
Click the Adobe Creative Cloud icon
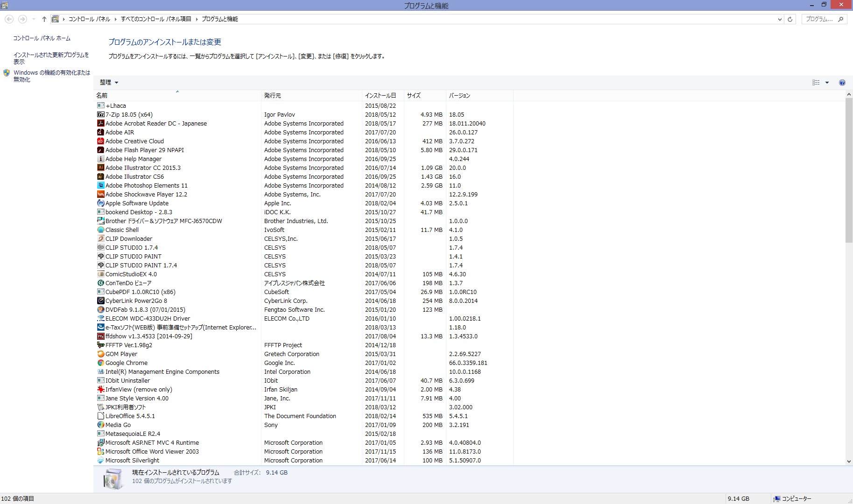click(x=100, y=141)
